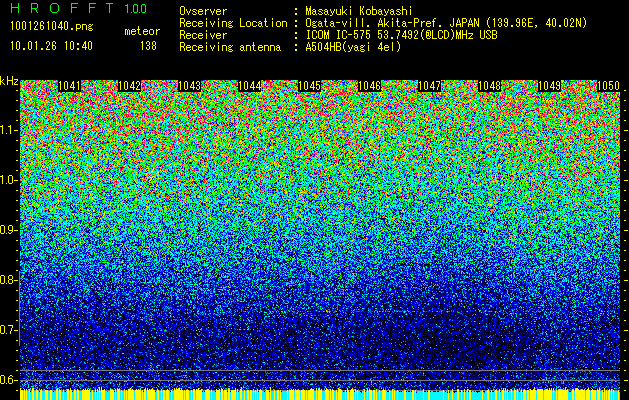Click the 0.9 frequency axis label
This screenshot has height=400, width=629.
coord(8,230)
